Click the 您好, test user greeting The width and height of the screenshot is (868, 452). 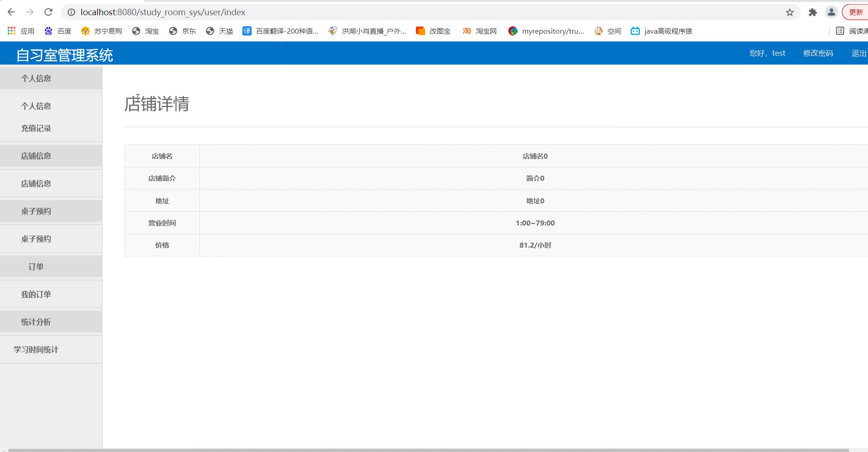767,53
